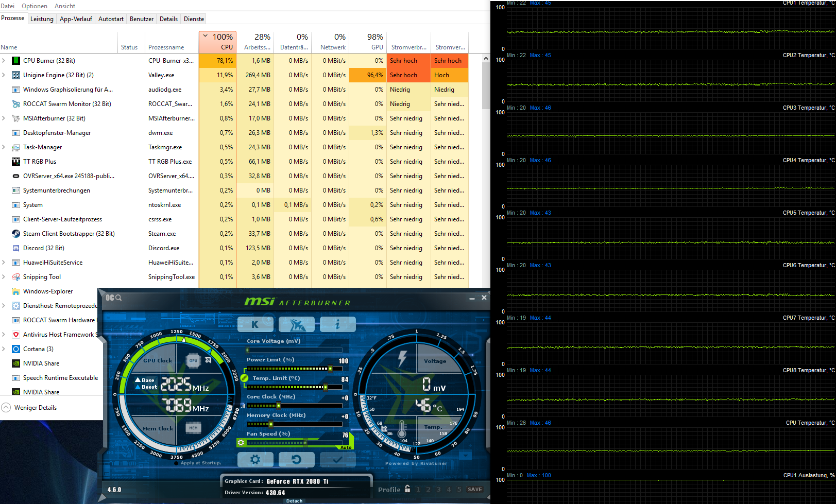Collapse details with the Weniger Details chevron

click(6, 408)
